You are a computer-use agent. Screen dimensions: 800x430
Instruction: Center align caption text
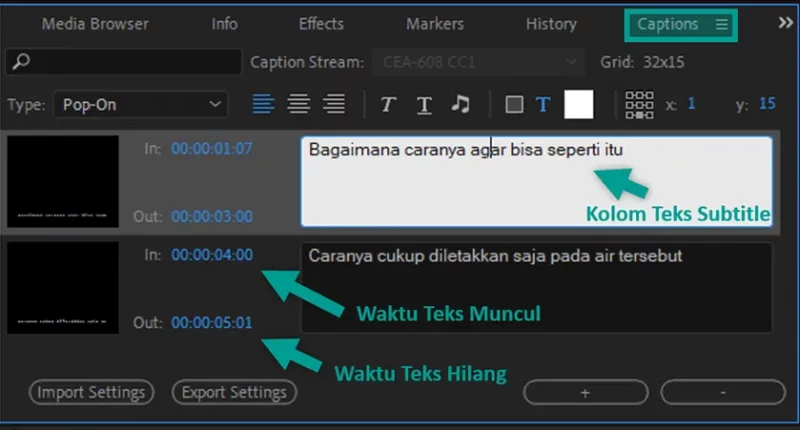[298, 104]
